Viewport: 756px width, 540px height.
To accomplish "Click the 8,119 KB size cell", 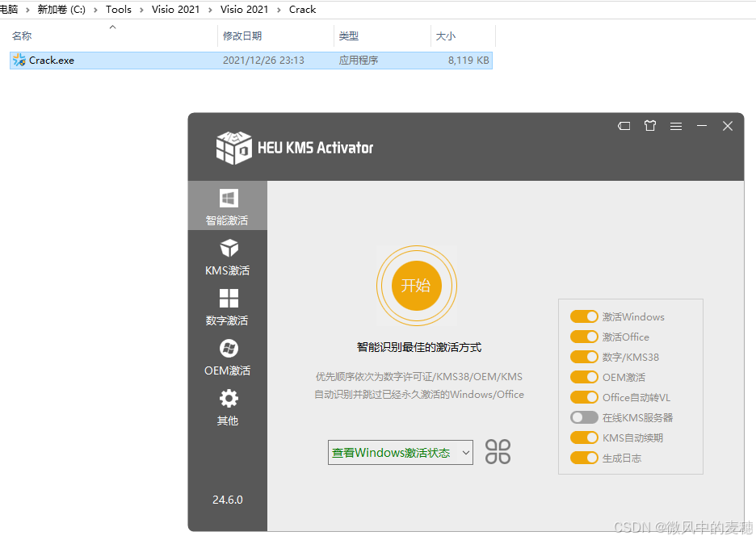I will (x=468, y=61).
